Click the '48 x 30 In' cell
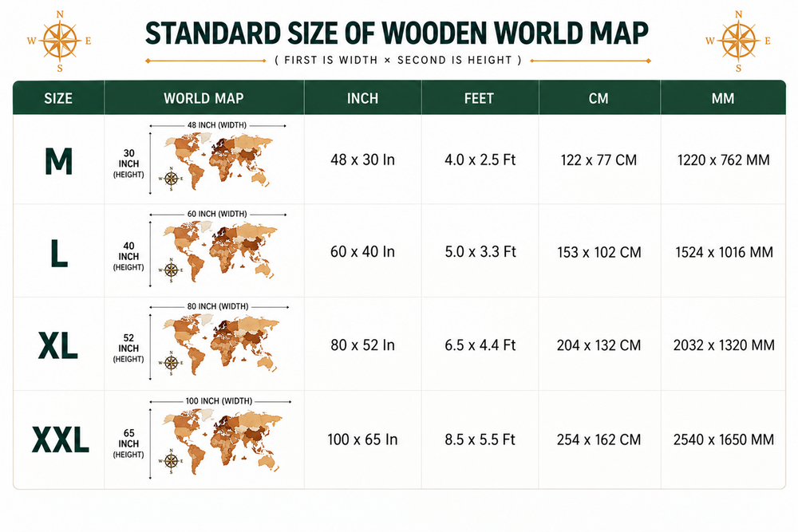 coord(362,160)
